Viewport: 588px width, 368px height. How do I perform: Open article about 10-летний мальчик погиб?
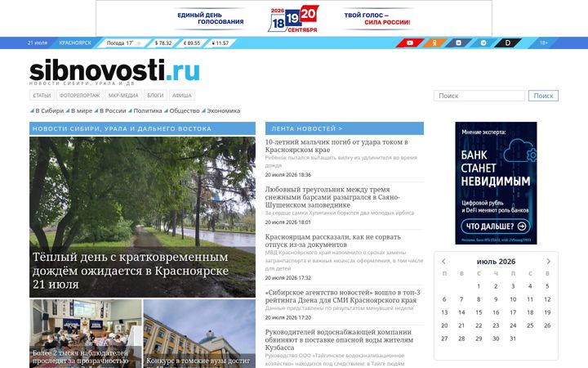[336, 146]
